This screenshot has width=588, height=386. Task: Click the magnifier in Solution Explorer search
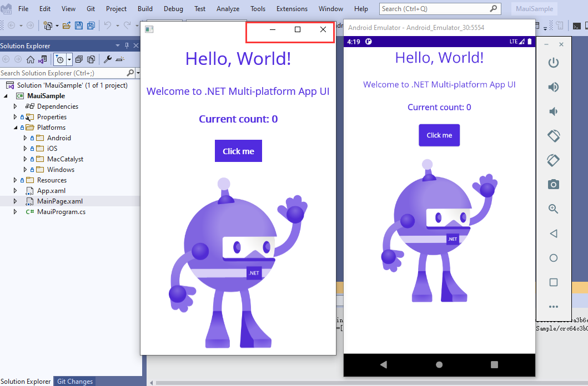click(x=130, y=73)
